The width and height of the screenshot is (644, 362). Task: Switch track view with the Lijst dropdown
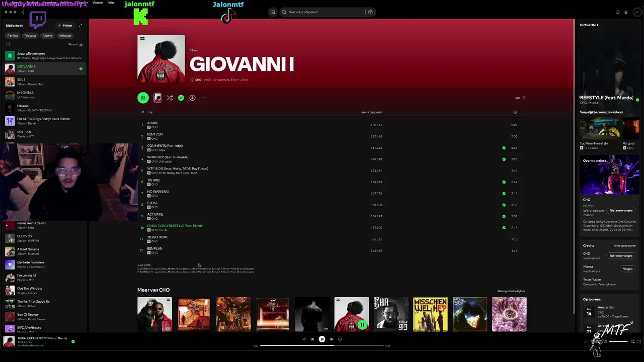pyautogui.click(x=520, y=98)
